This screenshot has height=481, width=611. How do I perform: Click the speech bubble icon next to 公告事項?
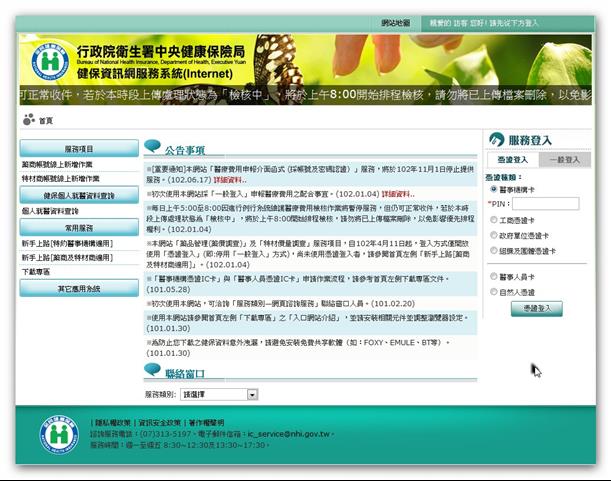(153, 145)
